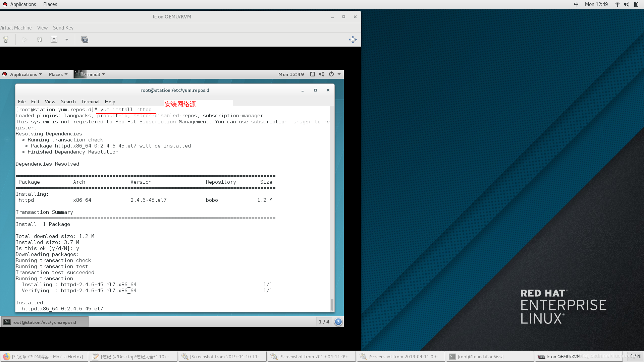Switch to Mozilla Firefox CSDN taskbar item
644x362 pixels.
(x=44, y=357)
